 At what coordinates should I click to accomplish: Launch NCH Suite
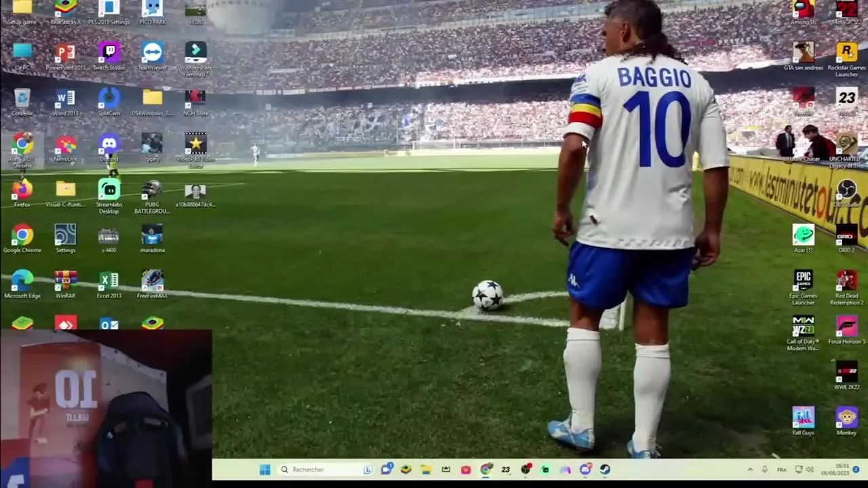click(x=195, y=102)
